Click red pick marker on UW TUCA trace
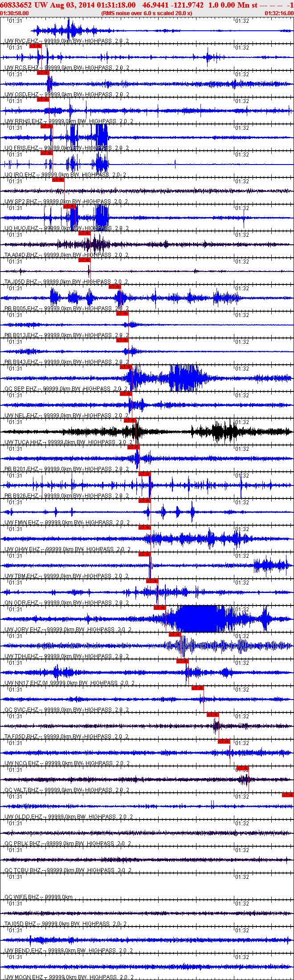The height and width of the screenshot is (980, 294). pyautogui.click(x=130, y=420)
